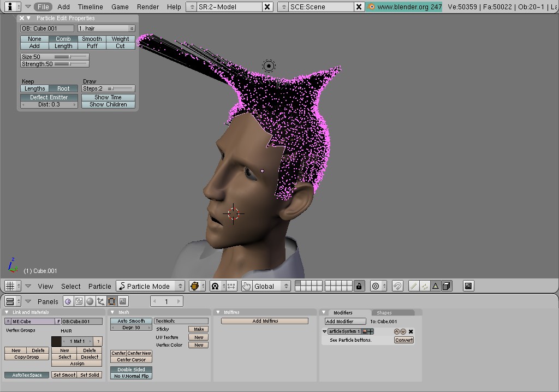
Task: Collapse the Multires panel triangle
Action: (218, 312)
